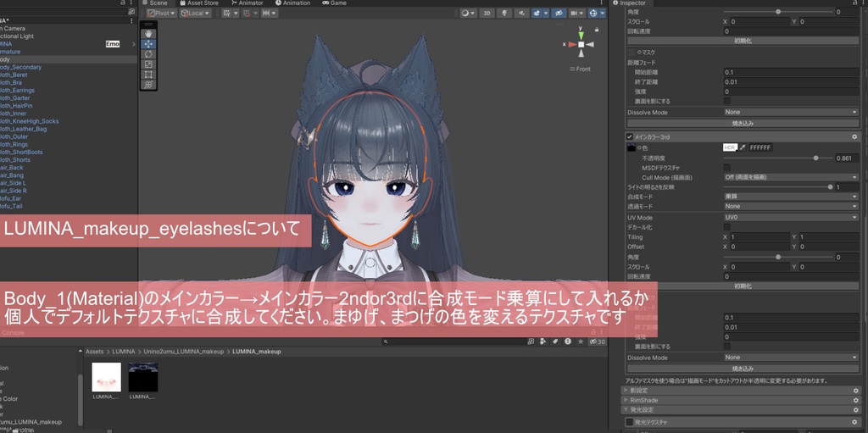Viewport: 868px width, 433px height.
Task: Click the lower 焼き込み bake button
Action: pos(743,369)
